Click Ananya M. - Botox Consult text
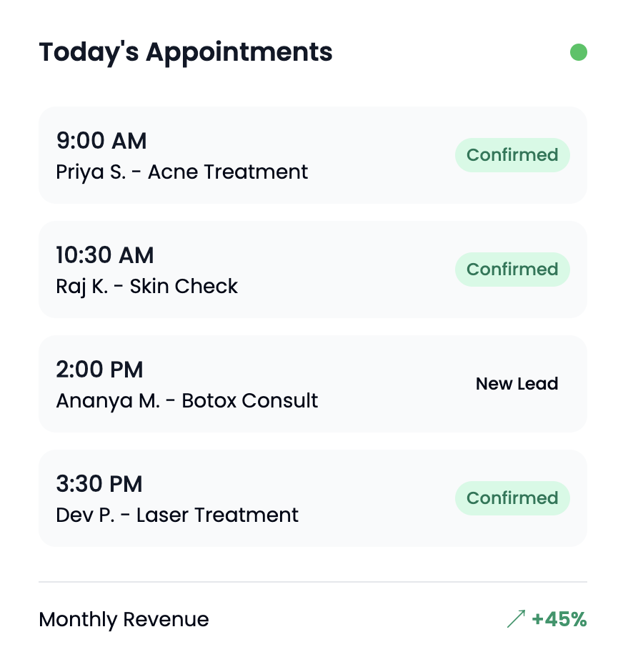This screenshot has width=623, height=672. click(186, 401)
